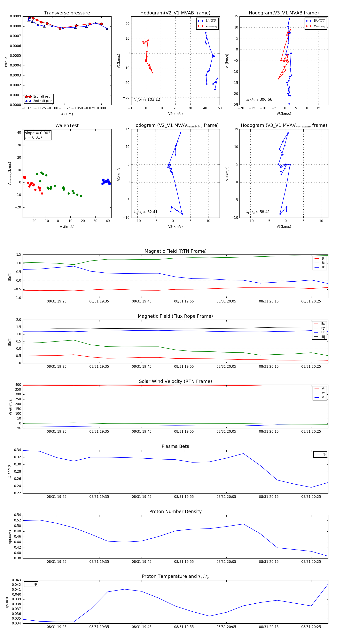Select the "Vt" legend entry
The width and height of the screenshot is (351, 644).
click(x=320, y=393)
